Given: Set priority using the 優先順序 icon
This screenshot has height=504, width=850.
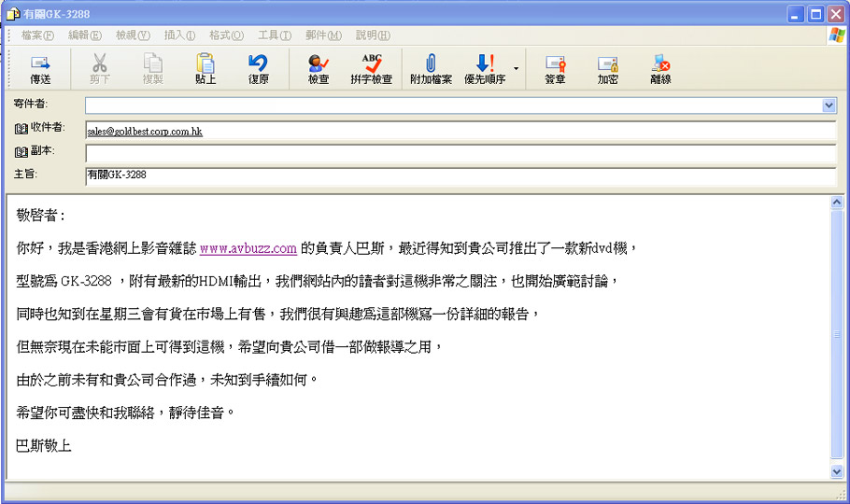Looking at the screenshot, I should point(485,69).
